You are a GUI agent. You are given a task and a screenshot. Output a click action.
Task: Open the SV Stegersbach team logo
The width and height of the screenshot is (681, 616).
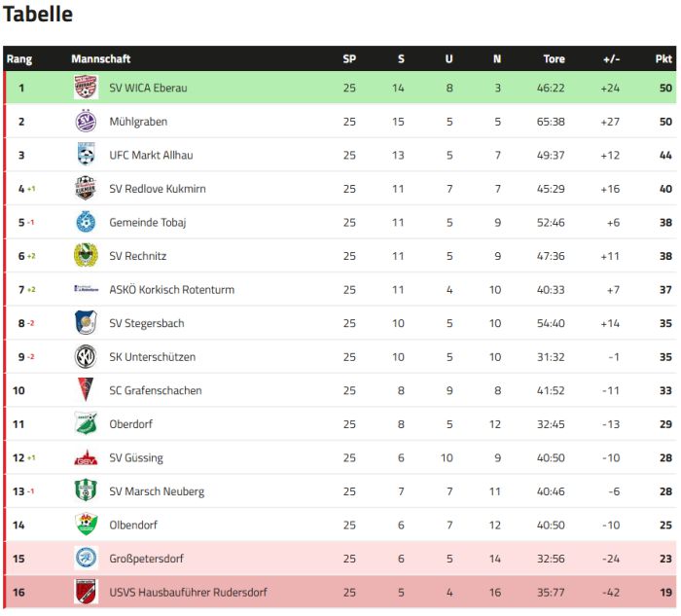pyautogui.click(x=86, y=323)
